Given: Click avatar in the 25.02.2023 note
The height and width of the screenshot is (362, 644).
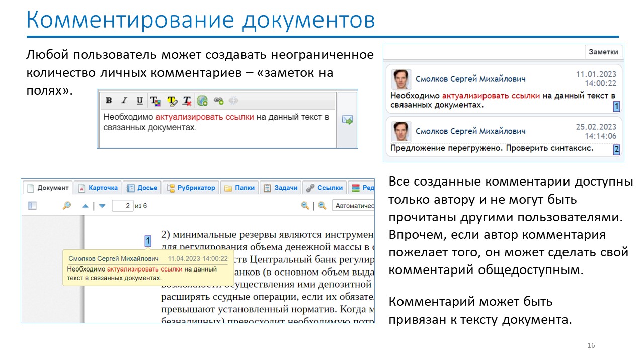Looking at the screenshot, I should tap(401, 132).
